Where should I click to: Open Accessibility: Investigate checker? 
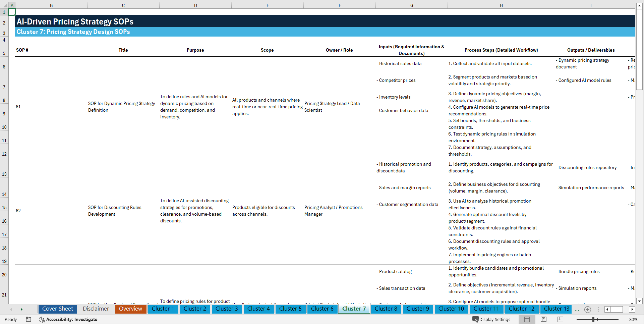pyautogui.click(x=68, y=319)
